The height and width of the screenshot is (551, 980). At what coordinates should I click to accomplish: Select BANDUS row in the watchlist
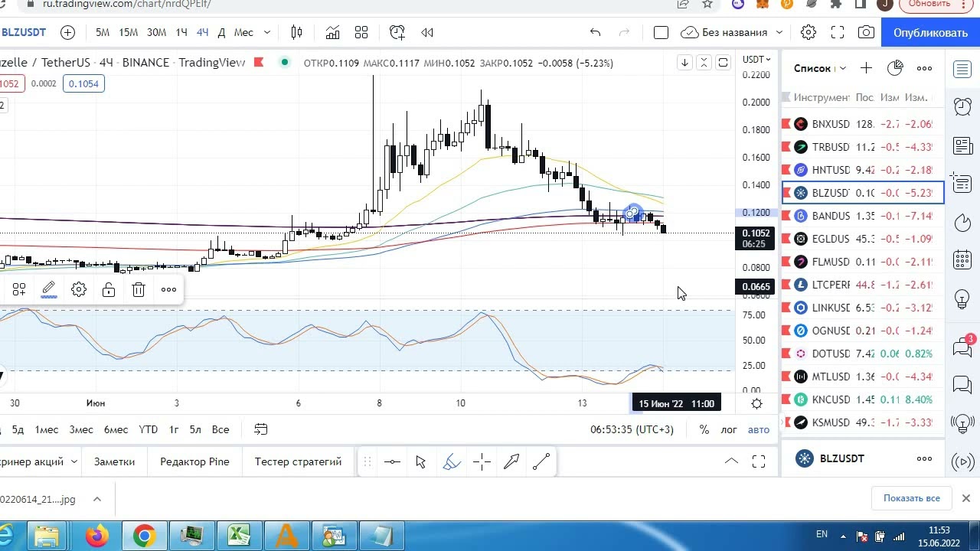[863, 216]
